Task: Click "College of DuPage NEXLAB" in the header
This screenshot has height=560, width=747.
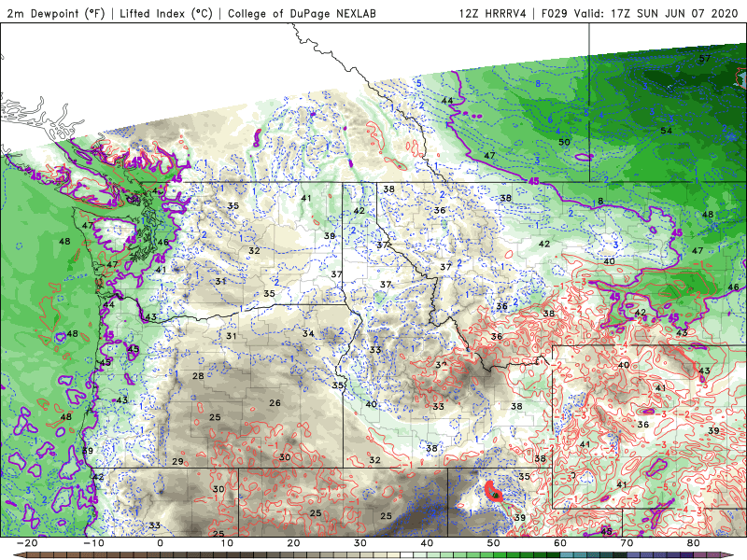Action: 302,13
